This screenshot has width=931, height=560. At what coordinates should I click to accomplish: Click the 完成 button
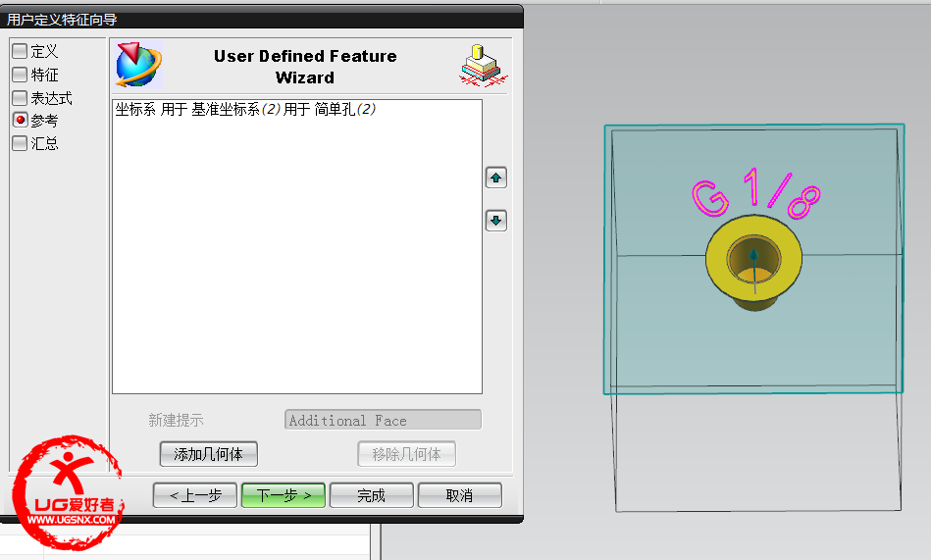372,495
